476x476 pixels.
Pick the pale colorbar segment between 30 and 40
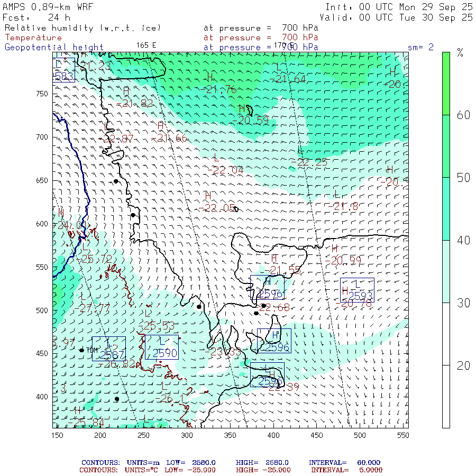[446, 271]
